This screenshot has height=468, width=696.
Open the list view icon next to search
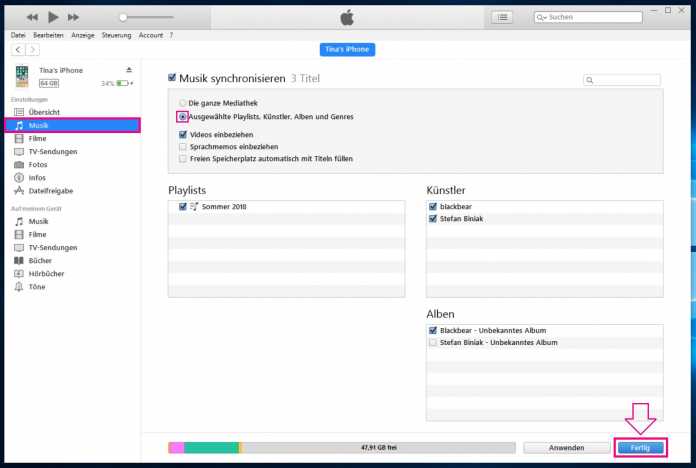tap(502, 17)
